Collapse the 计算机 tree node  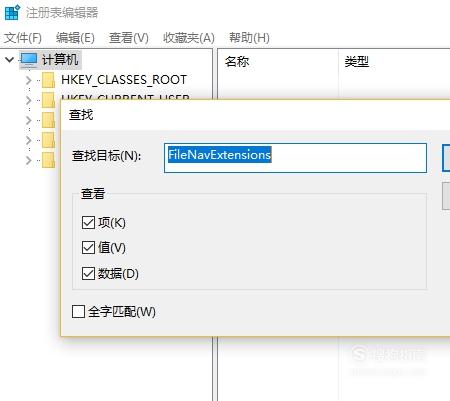click(10, 60)
